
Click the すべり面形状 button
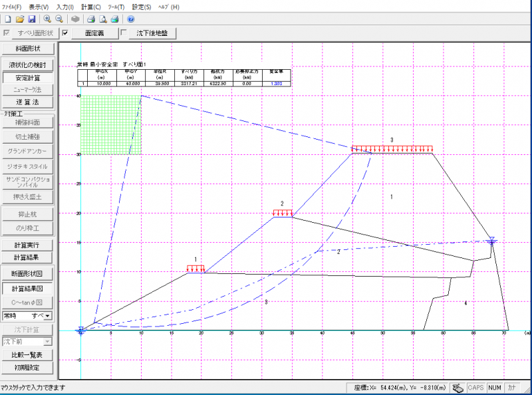click(x=36, y=33)
